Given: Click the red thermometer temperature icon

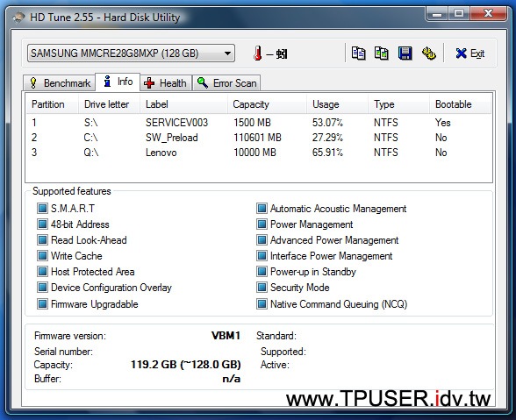Looking at the screenshot, I should click(258, 53).
